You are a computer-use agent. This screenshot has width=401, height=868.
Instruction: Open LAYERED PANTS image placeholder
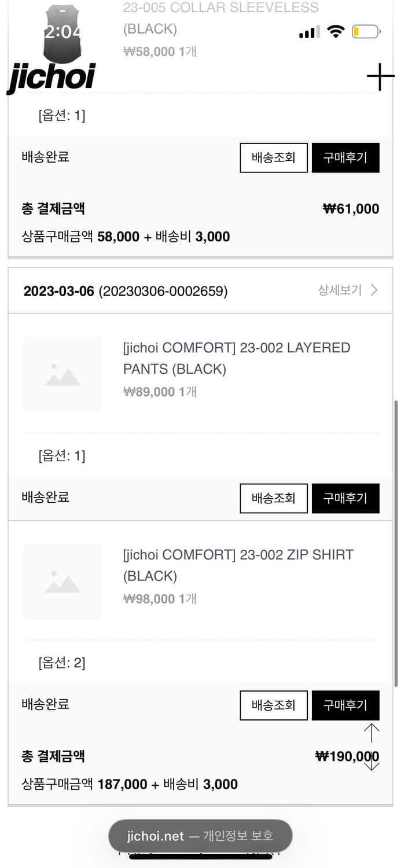[x=62, y=374]
